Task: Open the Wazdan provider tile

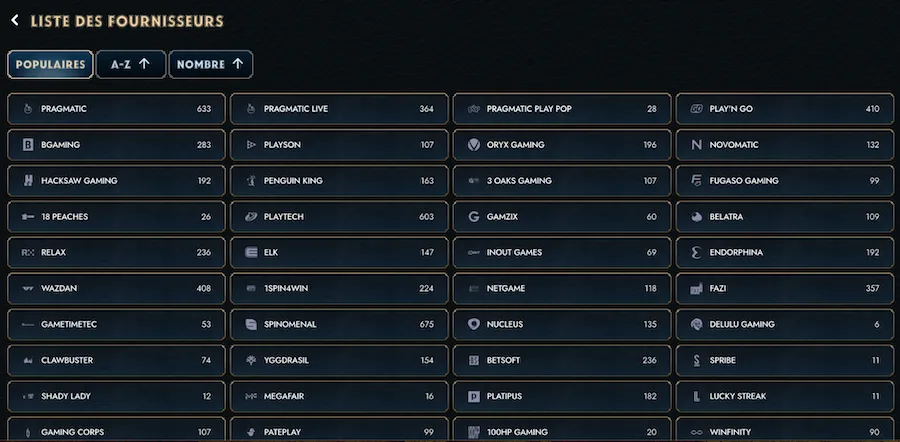Action: (x=117, y=289)
